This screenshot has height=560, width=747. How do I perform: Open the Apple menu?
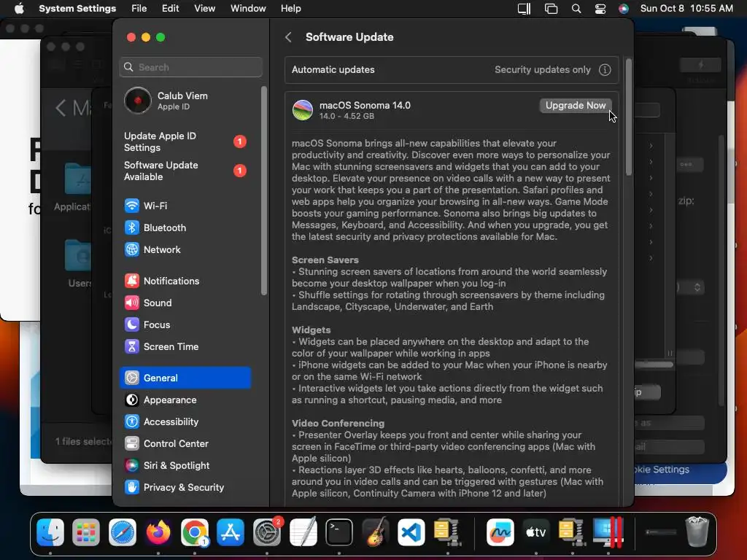tap(19, 8)
